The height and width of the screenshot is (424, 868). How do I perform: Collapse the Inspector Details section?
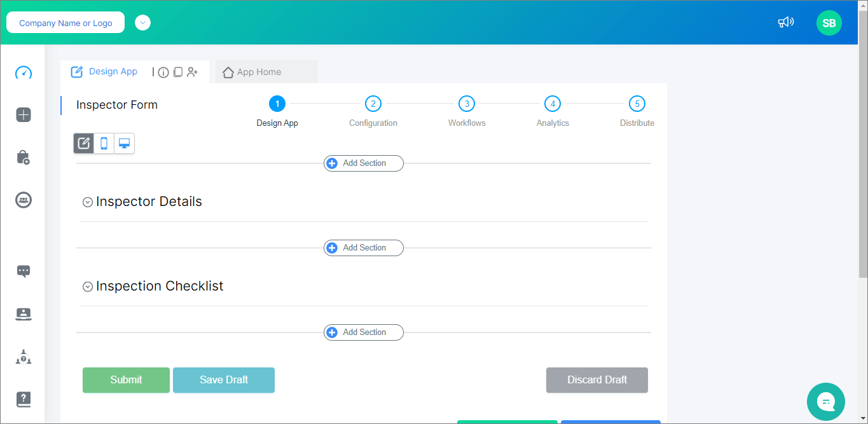[88, 202]
